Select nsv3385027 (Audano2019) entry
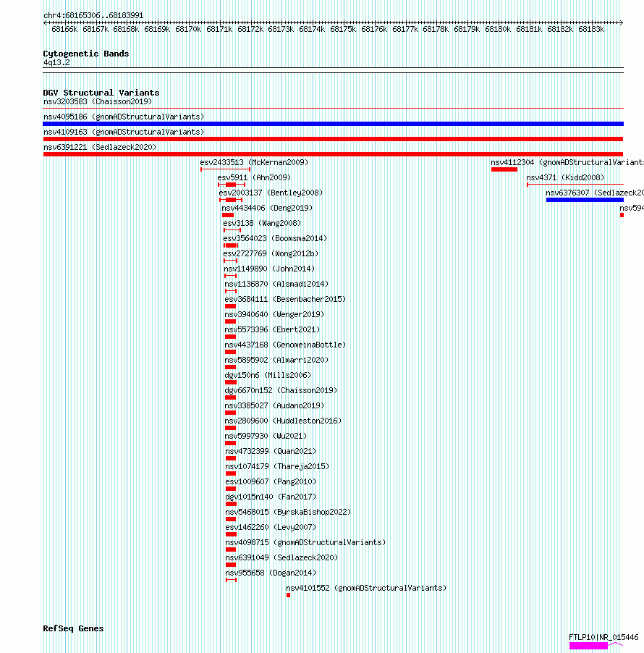This screenshot has width=644, height=653. (274, 405)
